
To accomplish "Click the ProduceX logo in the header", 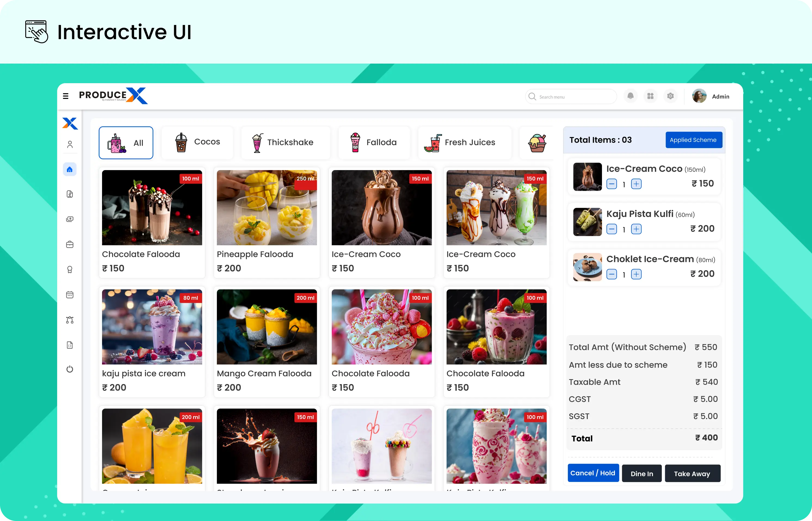I will (113, 96).
